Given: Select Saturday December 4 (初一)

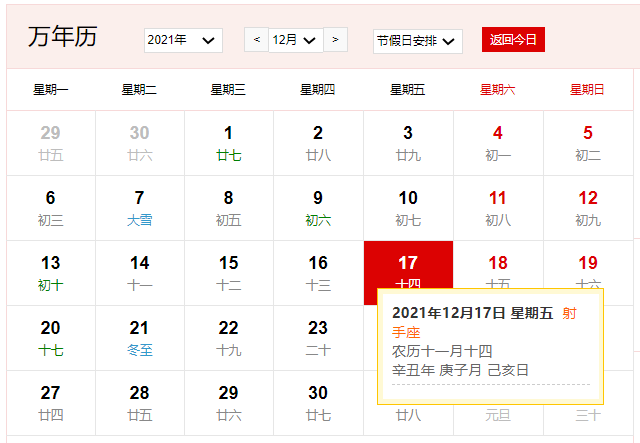Looking at the screenshot, I should (x=498, y=143).
